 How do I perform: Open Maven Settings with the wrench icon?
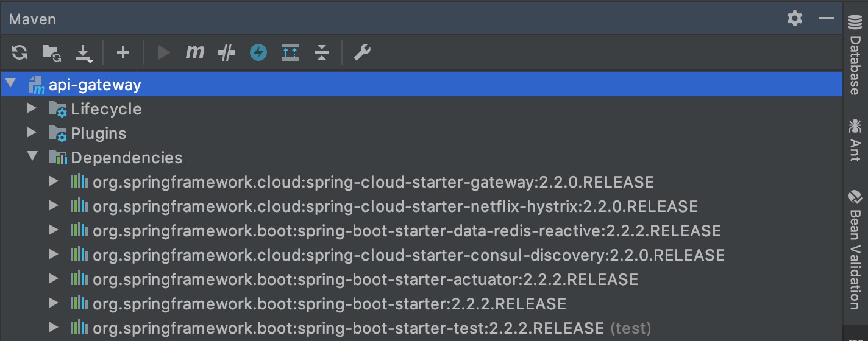click(362, 53)
